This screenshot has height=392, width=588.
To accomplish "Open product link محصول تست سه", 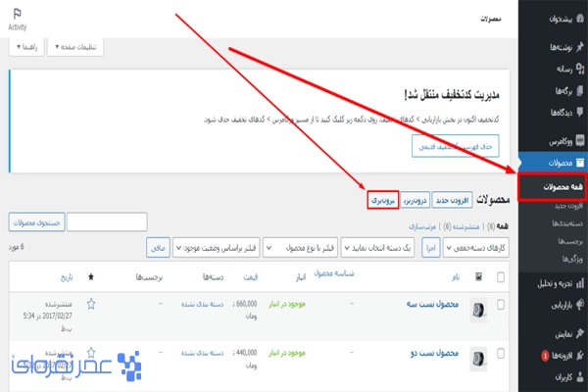I will click(x=432, y=304).
